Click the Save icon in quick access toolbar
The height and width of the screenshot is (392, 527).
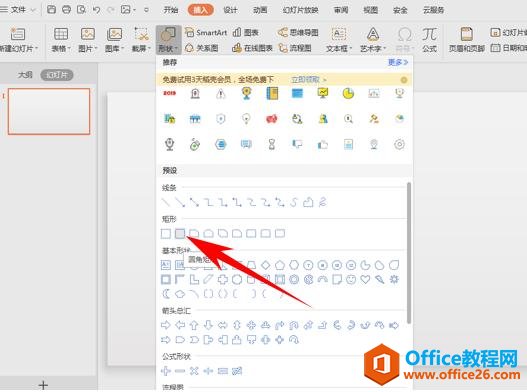[x=51, y=9]
